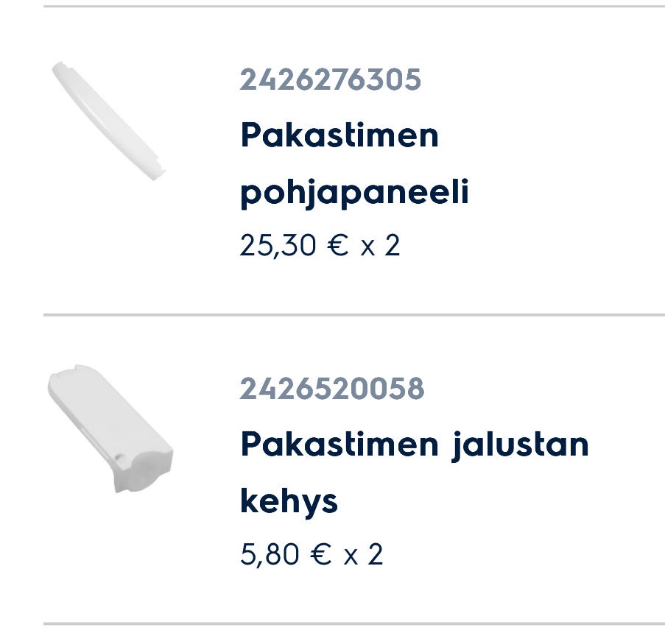The height and width of the screenshot is (644, 665).
Task: Click the divider line above product 2426276305
Action: pyautogui.click(x=353, y=7)
